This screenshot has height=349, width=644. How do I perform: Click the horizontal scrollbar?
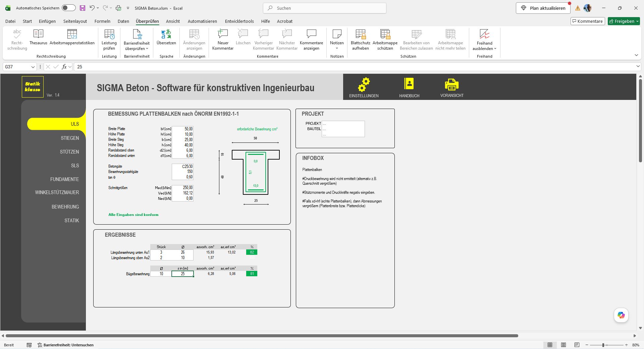click(x=262, y=336)
